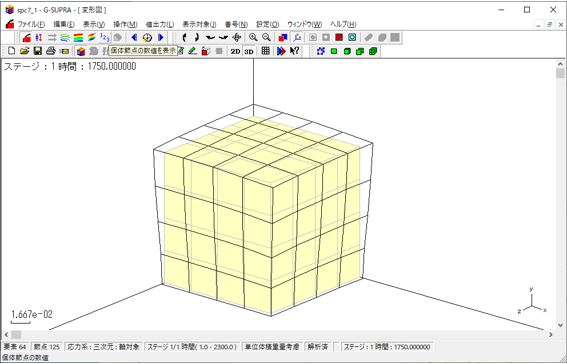Click the xyz axis orientation indicator
Image resolution: width=567 pixels, height=364 pixels.
point(533,301)
